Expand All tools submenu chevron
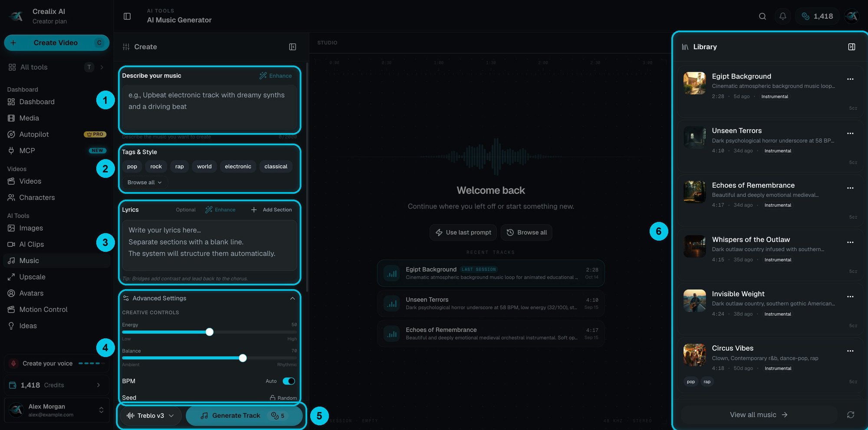The image size is (868, 430). (x=102, y=67)
